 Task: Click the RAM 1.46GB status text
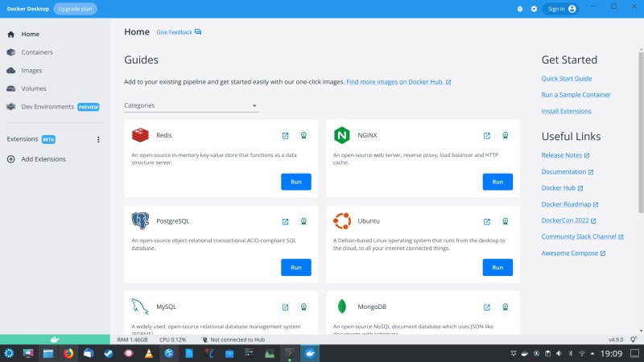tap(132, 339)
